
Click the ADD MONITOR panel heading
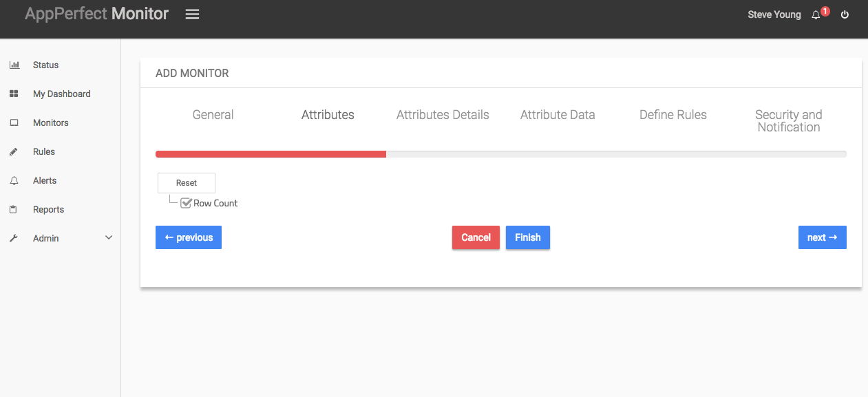pyautogui.click(x=192, y=73)
